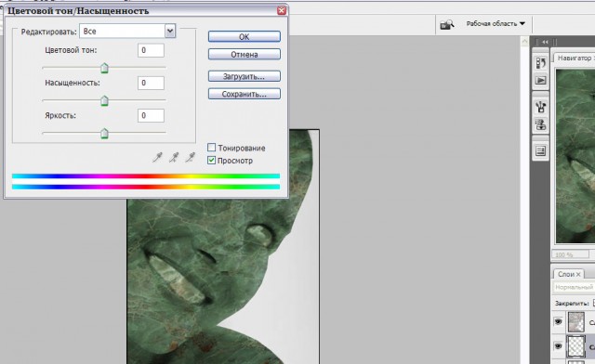Screen dimensions: 595x364
Task: Select the first eyedropper tool in dialog
Action: [157, 157]
